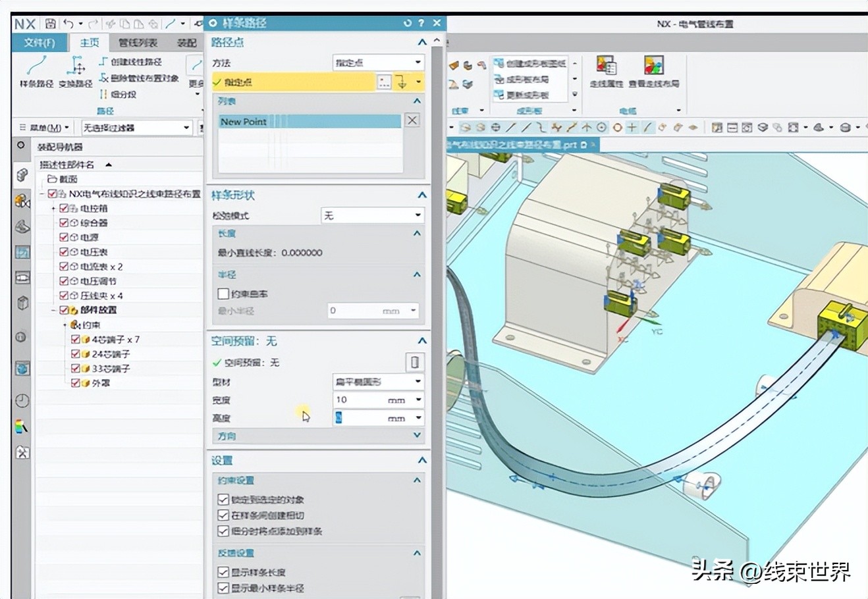Enable the 约束自由 checkbox
The image size is (868, 599).
coord(223,294)
